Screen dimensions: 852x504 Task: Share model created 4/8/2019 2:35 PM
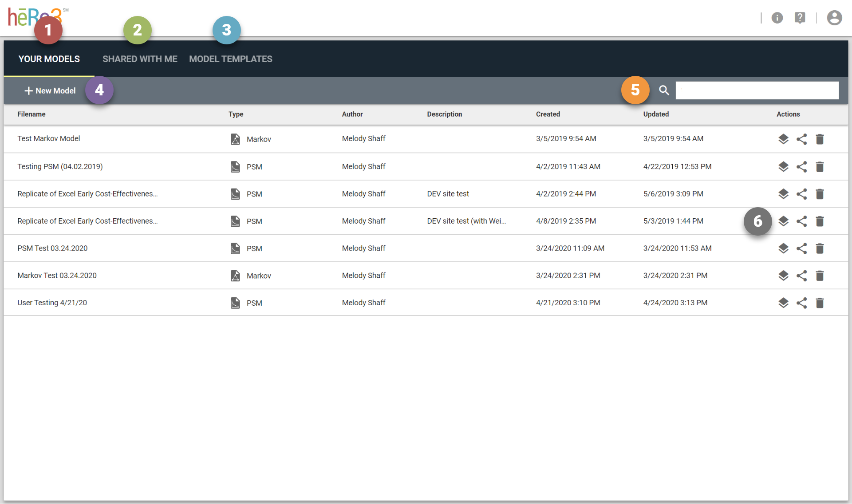pyautogui.click(x=801, y=221)
